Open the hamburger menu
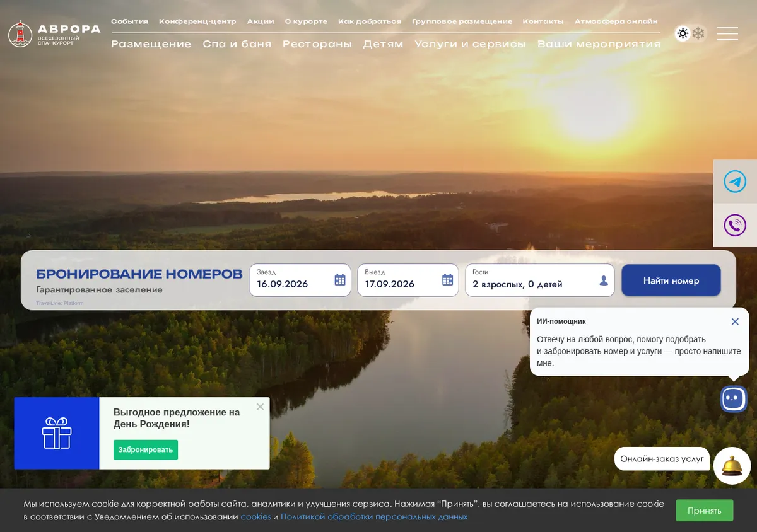This screenshot has height=532, width=757. coord(727,34)
